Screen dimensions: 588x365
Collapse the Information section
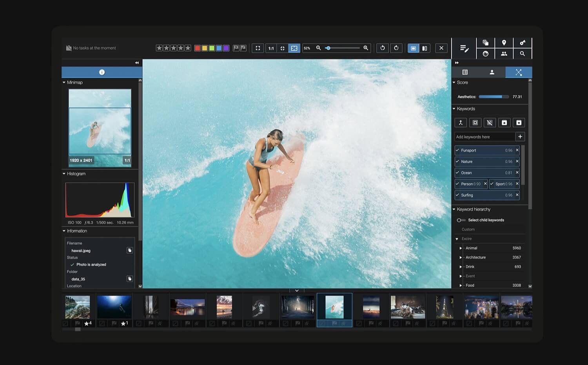(x=64, y=231)
